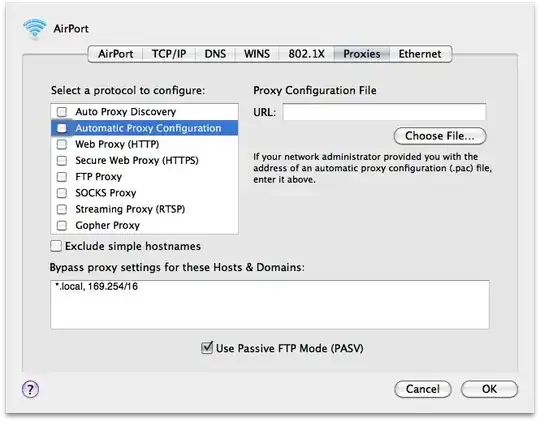
Task: Select the Auto Proxy Discovery row label
Action: pos(126,112)
